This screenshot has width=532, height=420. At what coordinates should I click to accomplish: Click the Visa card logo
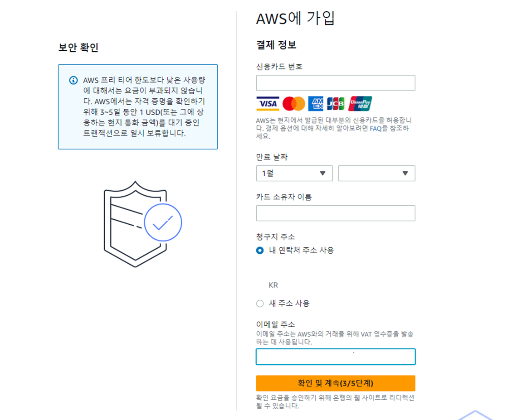click(x=268, y=103)
